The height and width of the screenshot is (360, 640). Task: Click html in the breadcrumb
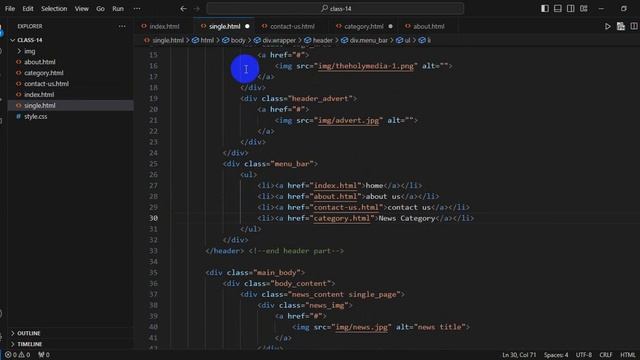[207, 40]
